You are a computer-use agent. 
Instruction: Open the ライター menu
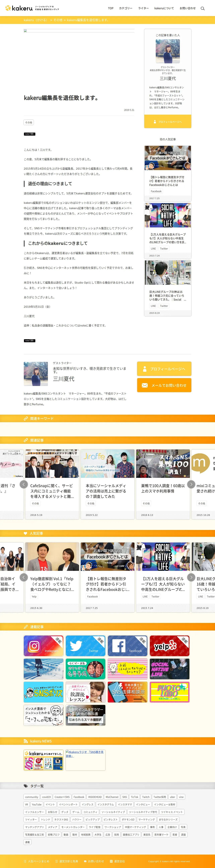(x=143, y=8)
